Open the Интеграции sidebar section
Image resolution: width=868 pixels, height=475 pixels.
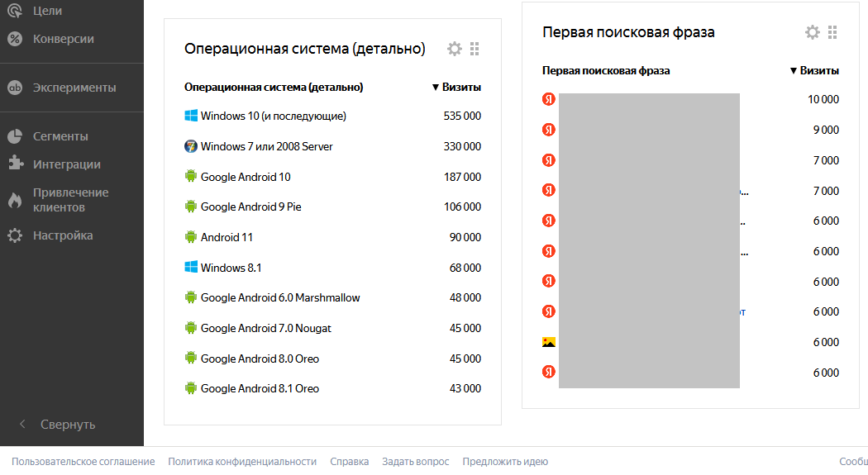pyautogui.click(x=66, y=164)
